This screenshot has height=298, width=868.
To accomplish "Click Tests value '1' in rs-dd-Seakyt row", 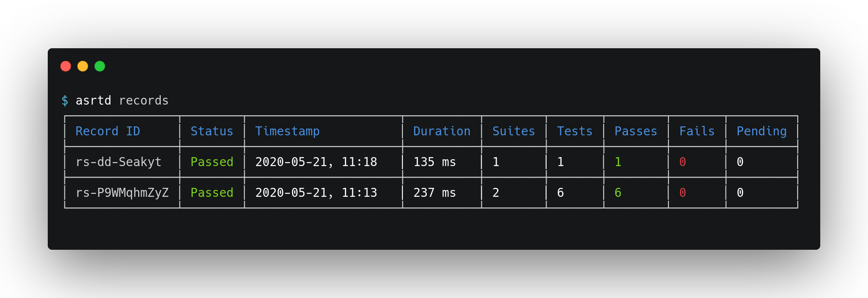I will 561,162.
